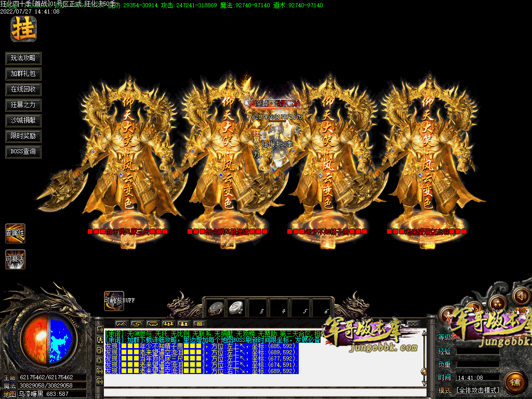Click the 负重 weight bar
The width and height of the screenshot is (532, 399).
click(478, 364)
